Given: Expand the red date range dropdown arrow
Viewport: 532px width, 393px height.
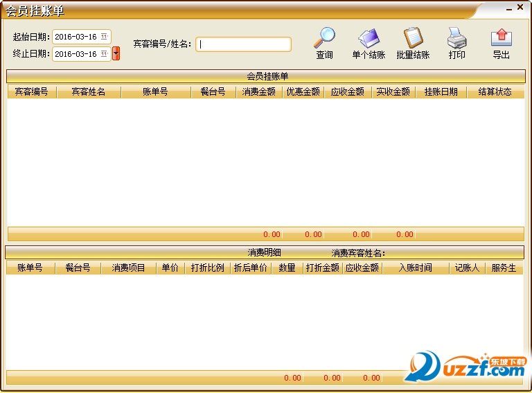Looking at the screenshot, I should click(x=116, y=53).
